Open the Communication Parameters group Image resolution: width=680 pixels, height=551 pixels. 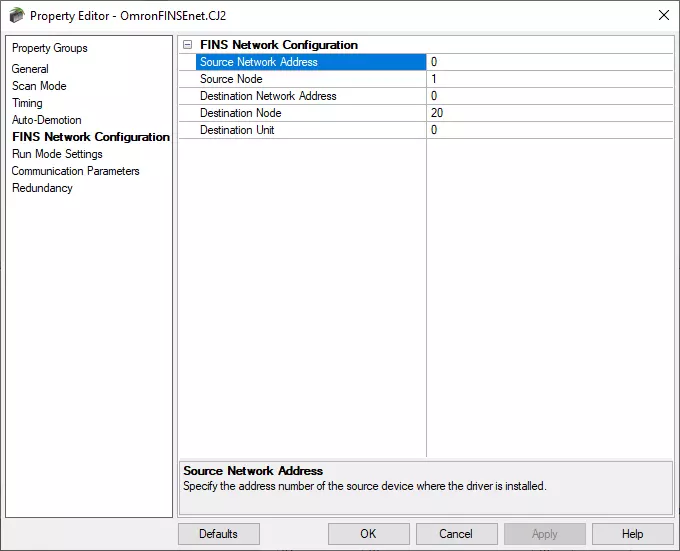75,171
